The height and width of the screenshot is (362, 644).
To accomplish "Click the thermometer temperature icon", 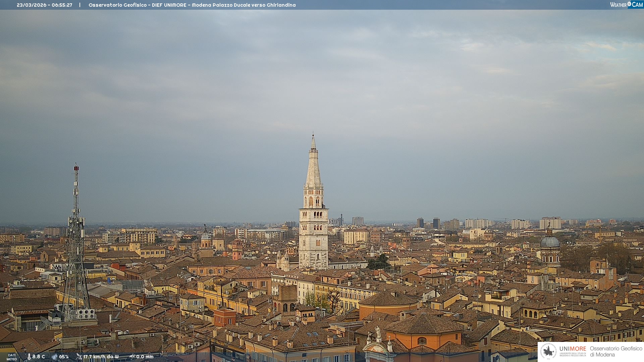I will click(x=29, y=357).
